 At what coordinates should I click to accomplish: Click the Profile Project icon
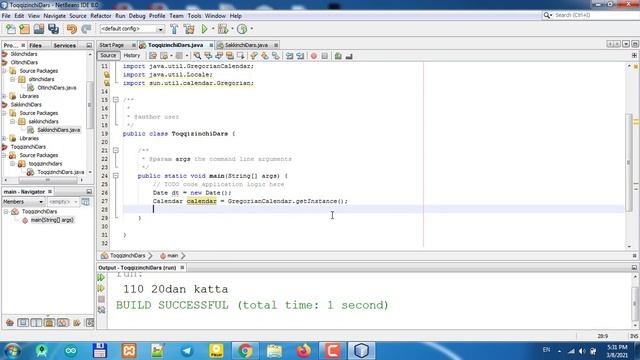[242, 29]
